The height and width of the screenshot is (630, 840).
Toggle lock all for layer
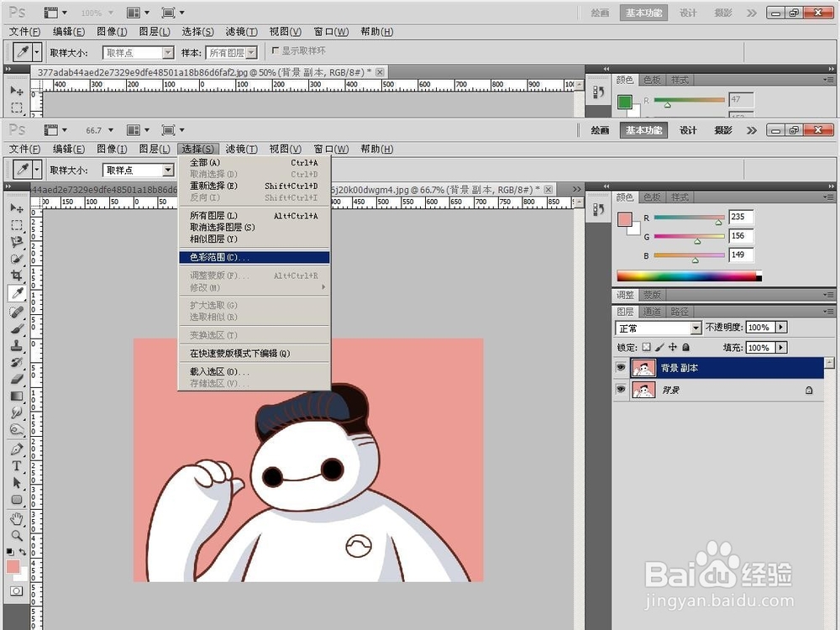point(685,347)
